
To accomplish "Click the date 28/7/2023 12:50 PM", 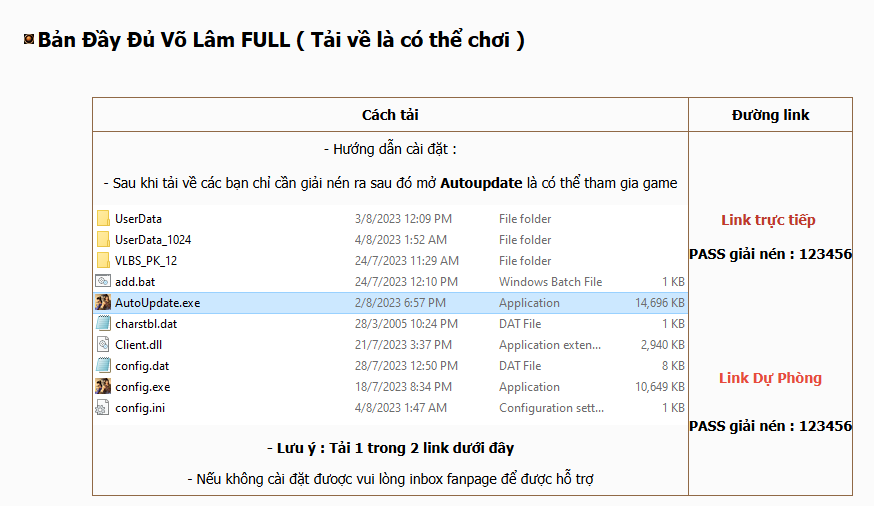I will click(x=406, y=366).
